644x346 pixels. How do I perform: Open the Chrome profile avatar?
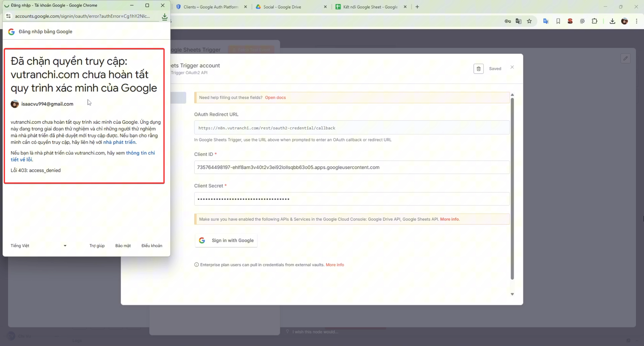click(625, 21)
